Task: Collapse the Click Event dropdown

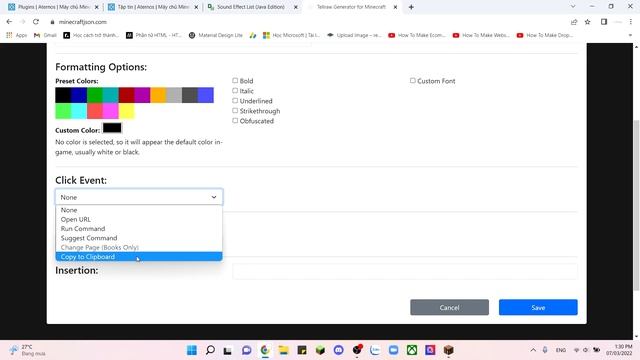Action: [x=139, y=197]
